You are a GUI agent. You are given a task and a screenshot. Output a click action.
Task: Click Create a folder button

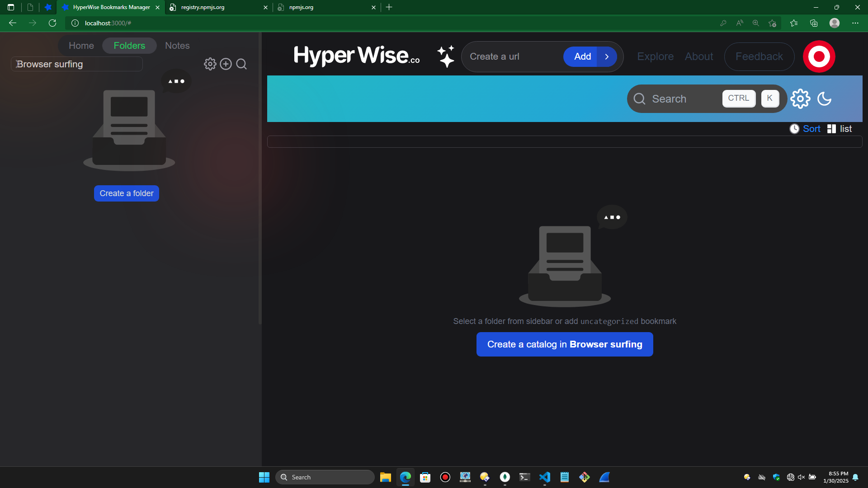tap(127, 193)
